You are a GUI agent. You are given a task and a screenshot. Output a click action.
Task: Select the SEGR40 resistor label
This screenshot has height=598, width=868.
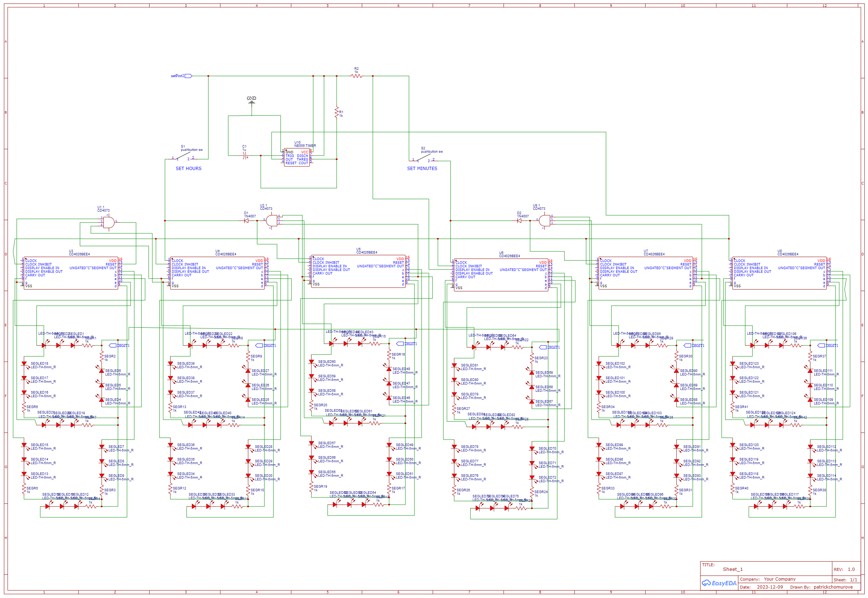741,489
